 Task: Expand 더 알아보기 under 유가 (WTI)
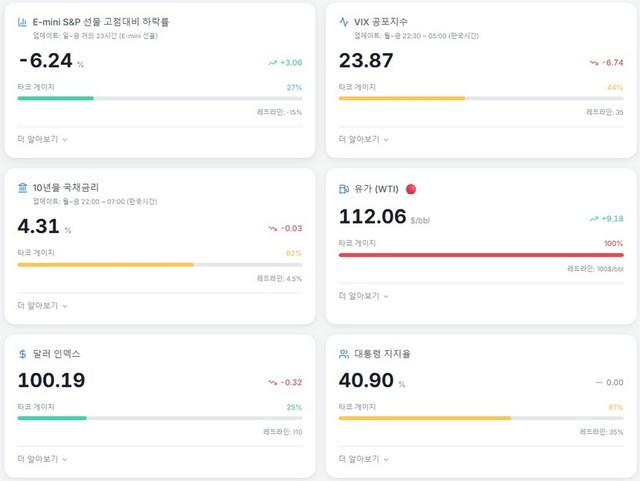(x=364, y=296)
